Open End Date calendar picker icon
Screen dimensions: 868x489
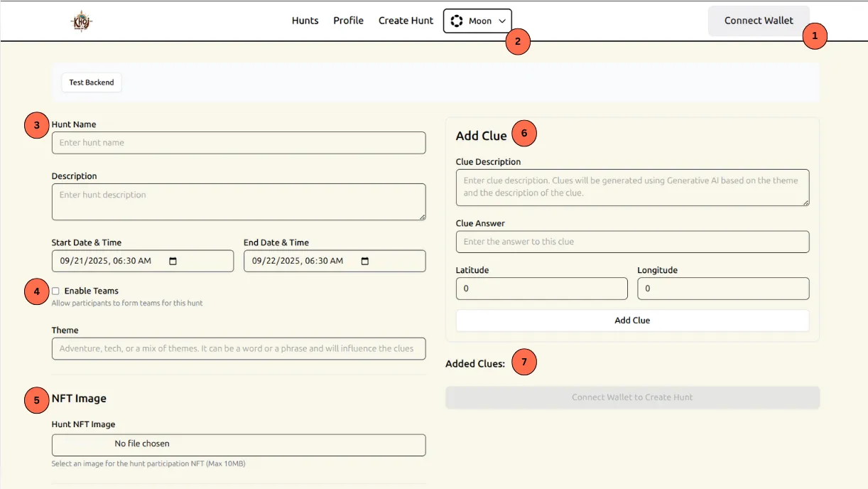[365, 261]
